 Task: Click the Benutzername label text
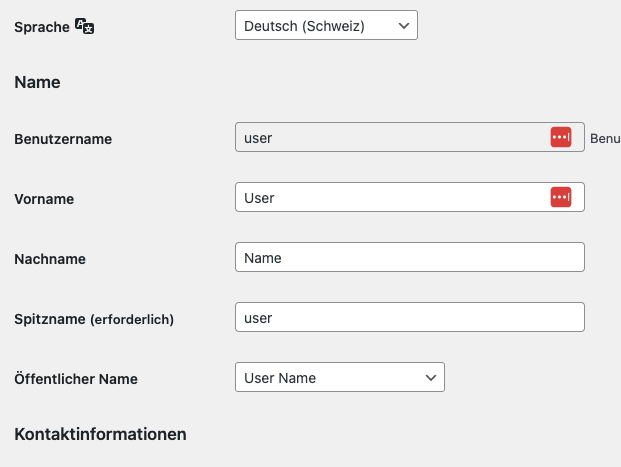coord(63,139)
